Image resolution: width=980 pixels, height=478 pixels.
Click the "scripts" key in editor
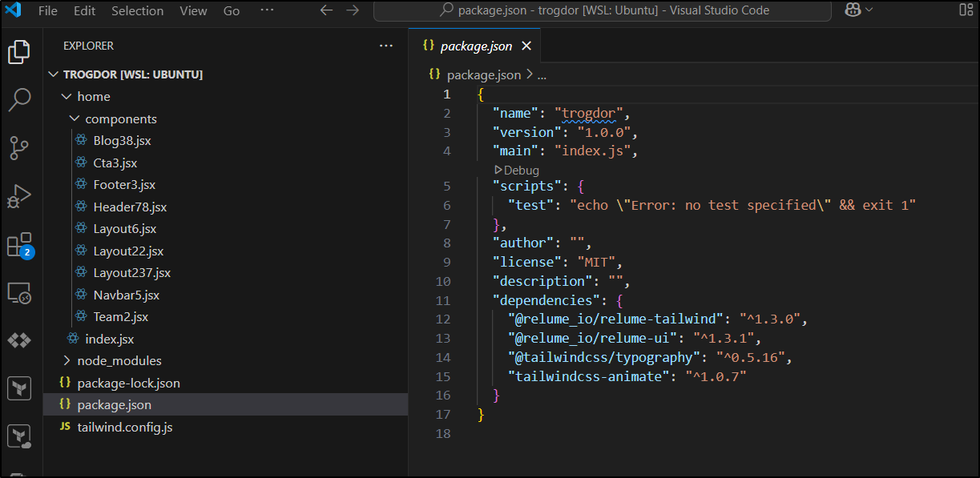point(527,186)
